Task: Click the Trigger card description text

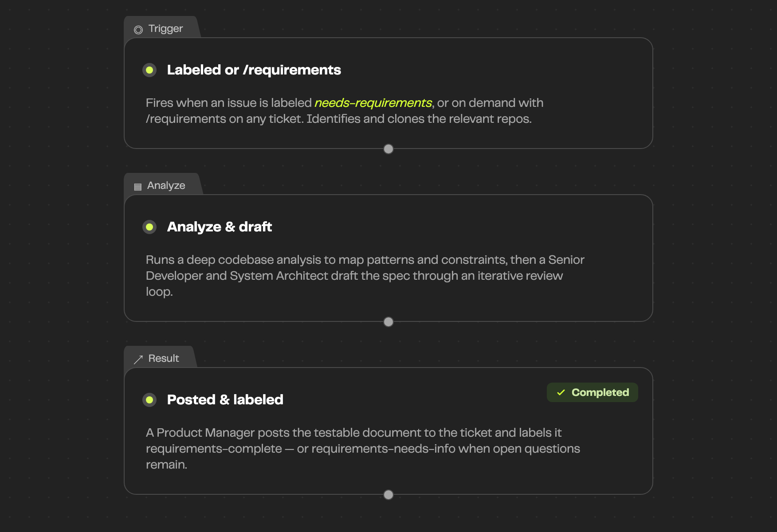Action: click(345, 111)
